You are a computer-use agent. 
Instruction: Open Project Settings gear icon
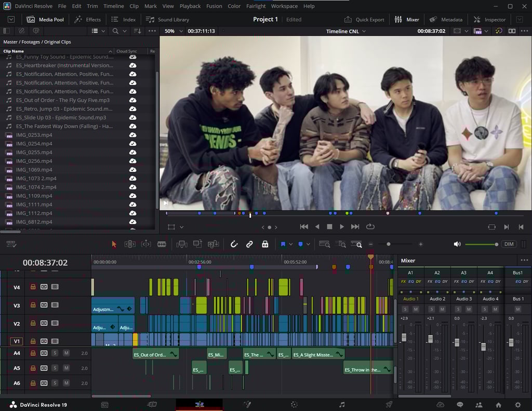[x=517, y=405]
